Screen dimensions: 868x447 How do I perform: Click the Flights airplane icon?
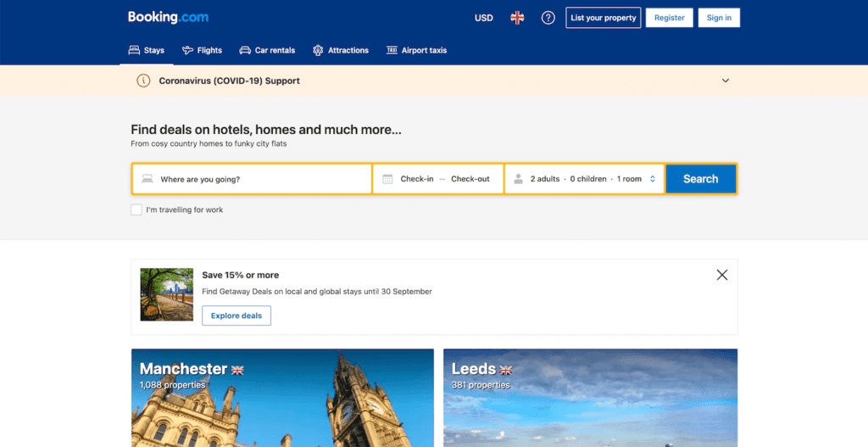coord(187,50)
